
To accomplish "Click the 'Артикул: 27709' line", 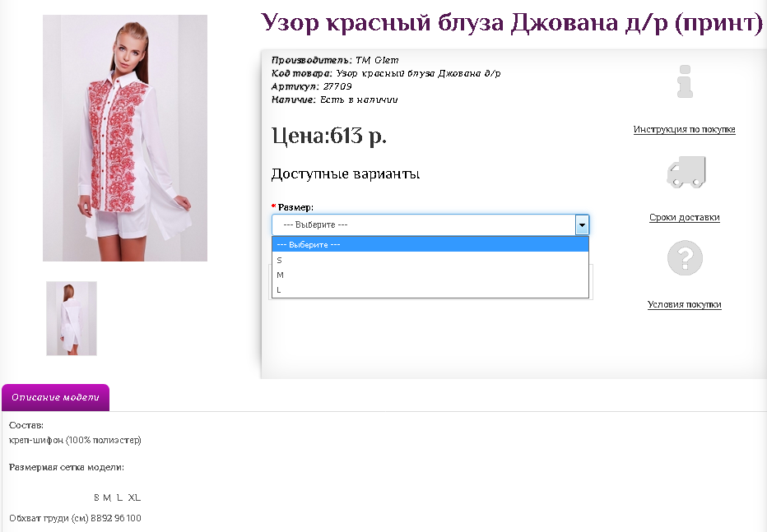I will [x=312, y=86].
